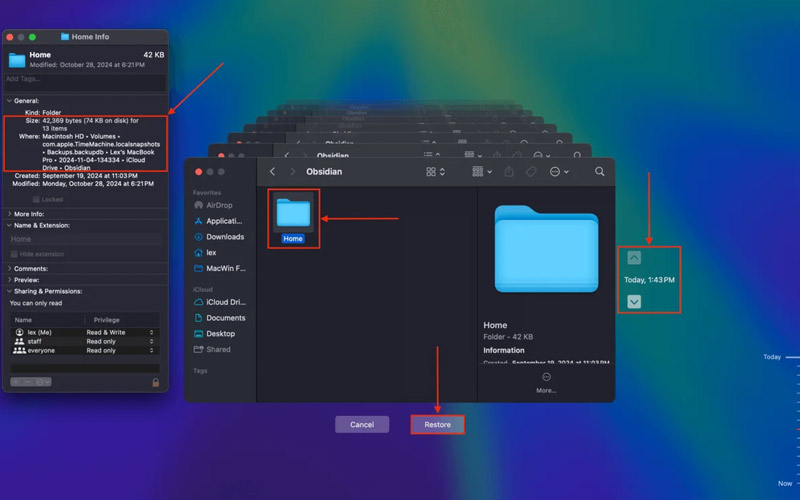Screen dimensions: 800x500
Task: Expand the More Info section
Action: pos(10,214)
